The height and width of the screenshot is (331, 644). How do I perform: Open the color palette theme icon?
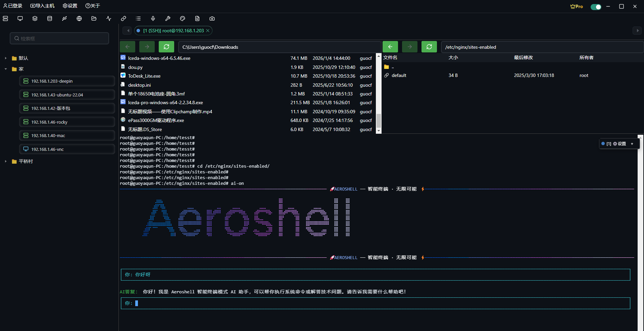[183, 18]
